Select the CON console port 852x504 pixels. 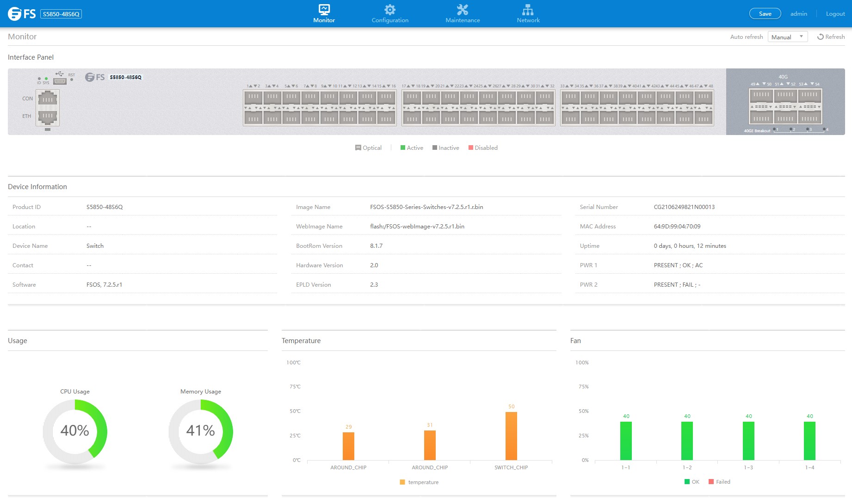click(x=47, y=98)
